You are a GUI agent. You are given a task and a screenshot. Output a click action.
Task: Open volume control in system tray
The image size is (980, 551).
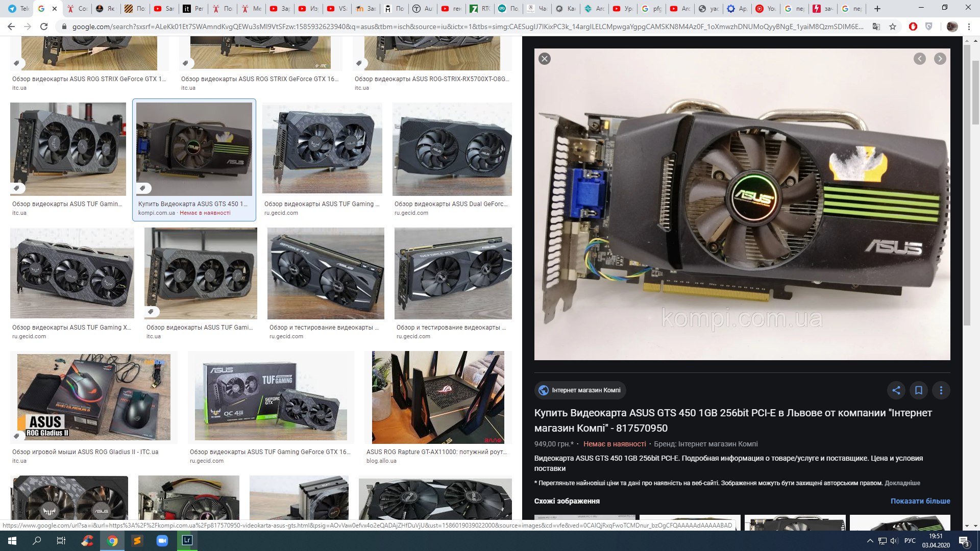tap(894, 541)
